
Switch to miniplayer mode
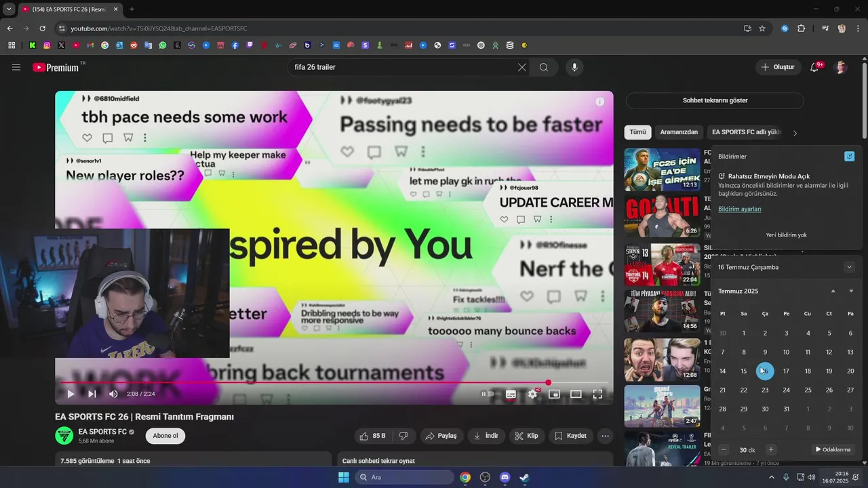tap(554, 394)
